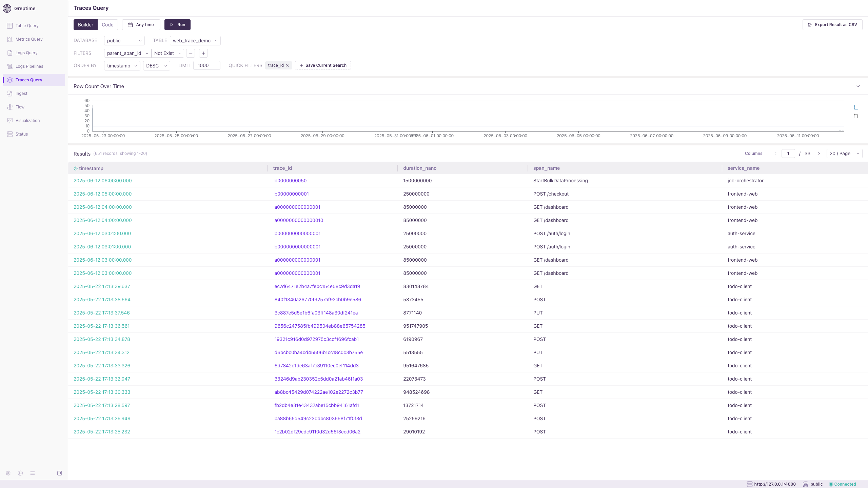Click trace_id column header

click(282, 168)
